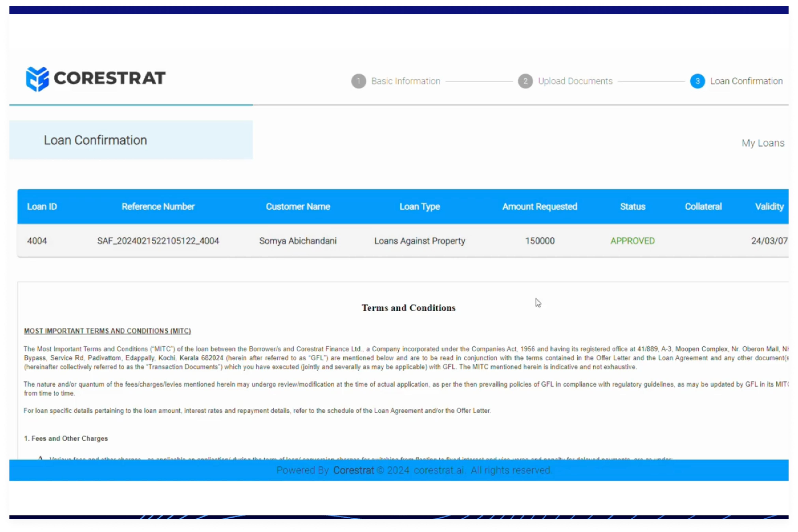Select the Loan Confirmation step label

(x=746, y=81)
